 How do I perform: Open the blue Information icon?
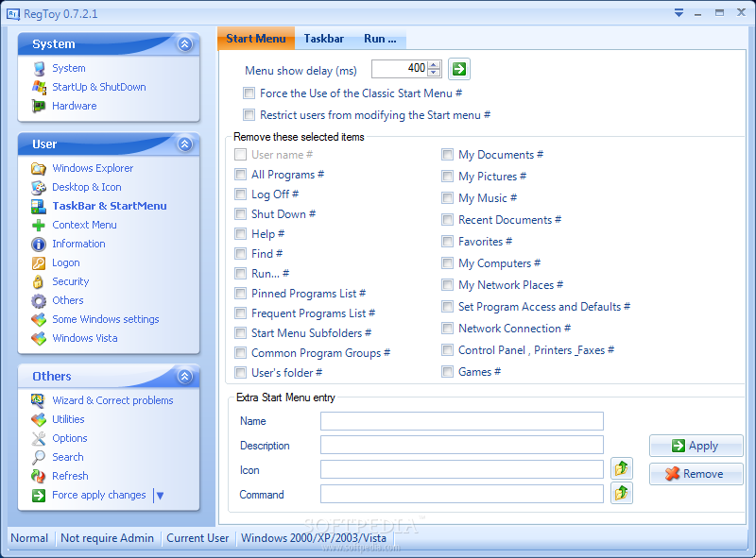[39, 245]
